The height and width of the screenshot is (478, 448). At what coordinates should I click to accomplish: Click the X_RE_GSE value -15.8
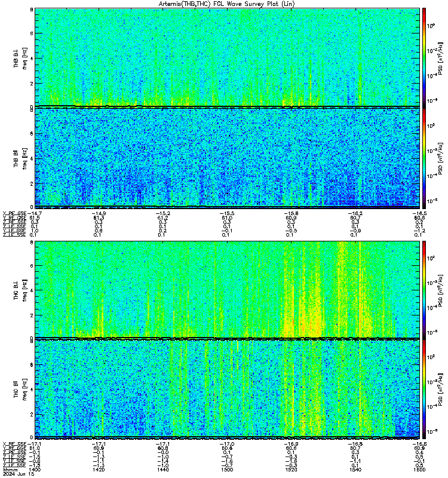[x=291, y=213]
